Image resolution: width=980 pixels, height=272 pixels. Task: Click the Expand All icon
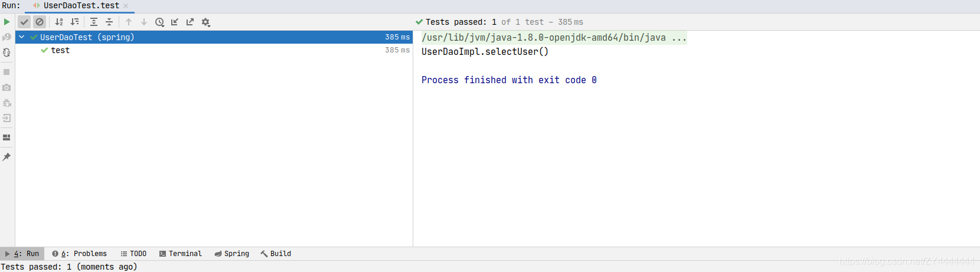click(x=94, y=22)
